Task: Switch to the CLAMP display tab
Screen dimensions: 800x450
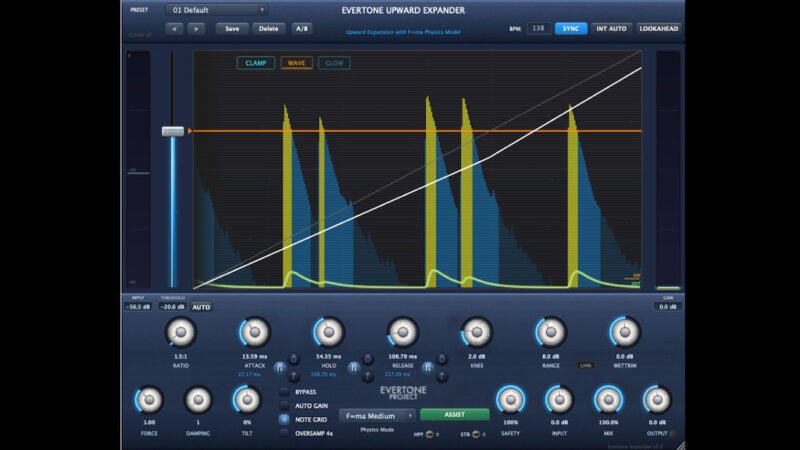Action: pyautogui.click(x=255, y=63)
